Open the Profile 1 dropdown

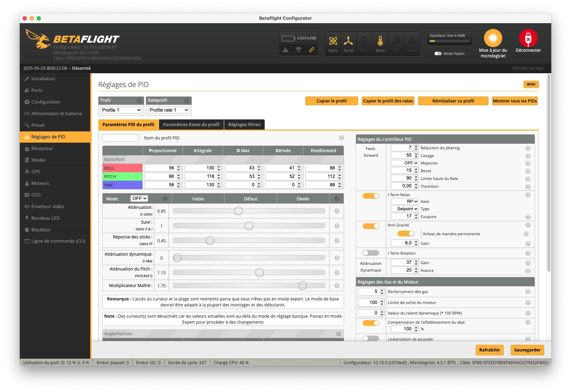click(x=121, y=110)
